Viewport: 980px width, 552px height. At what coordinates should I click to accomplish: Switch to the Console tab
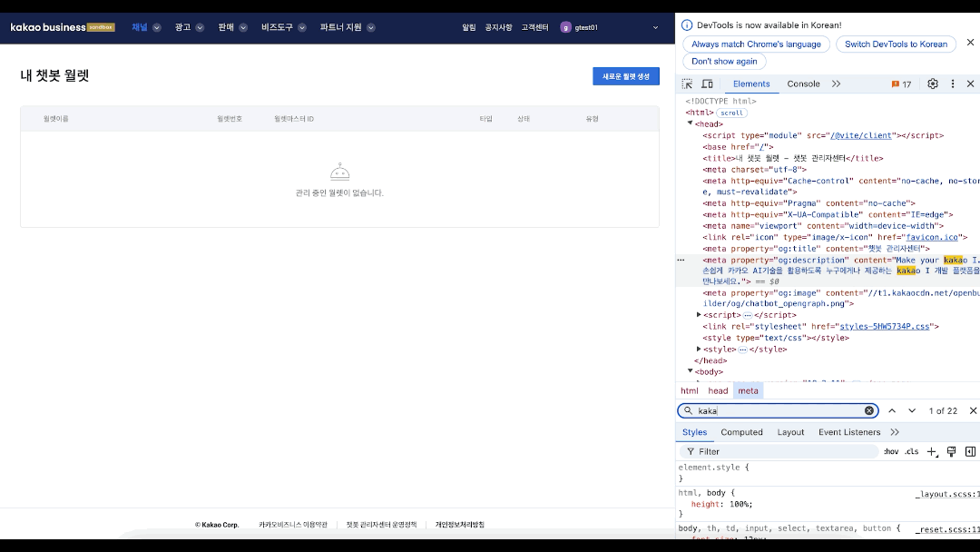point(803,84)
